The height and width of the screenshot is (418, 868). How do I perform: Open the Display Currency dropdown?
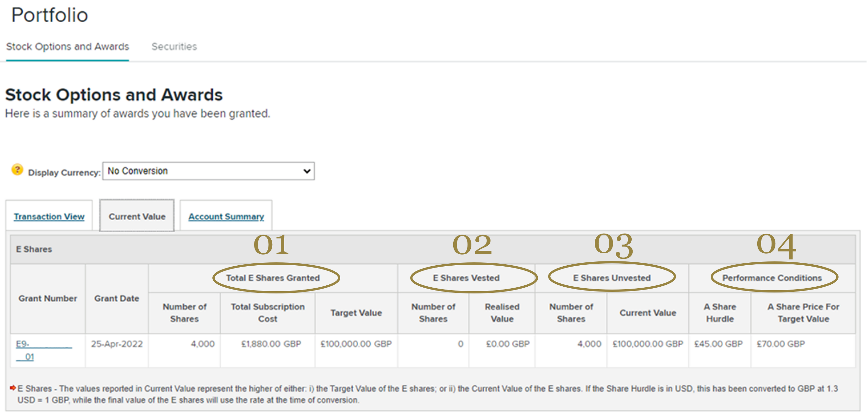point(208,171)
